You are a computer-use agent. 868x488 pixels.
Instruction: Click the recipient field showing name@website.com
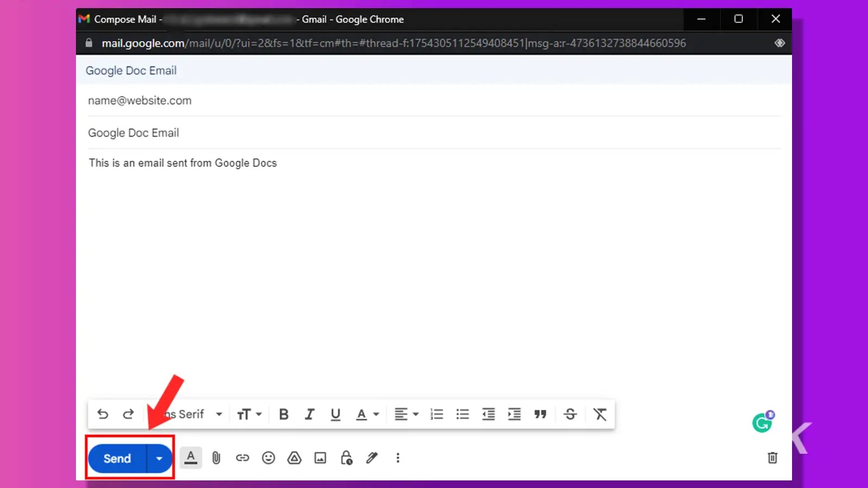pos(139,100)
